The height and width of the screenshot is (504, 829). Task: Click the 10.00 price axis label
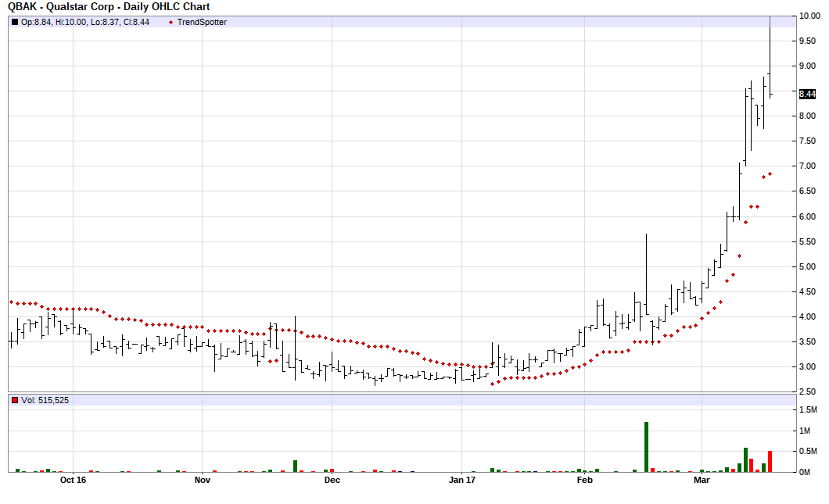coord(809,16)
